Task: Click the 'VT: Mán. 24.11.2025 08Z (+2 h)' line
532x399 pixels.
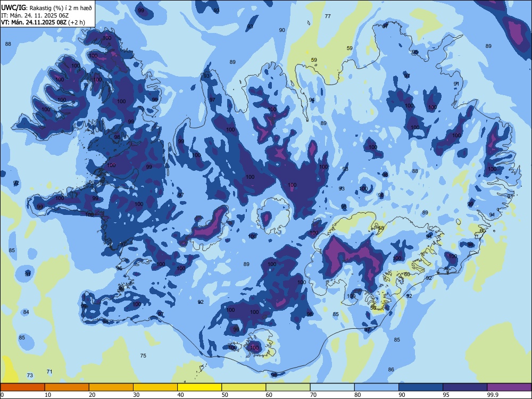Action: click(x=43, y=22)
